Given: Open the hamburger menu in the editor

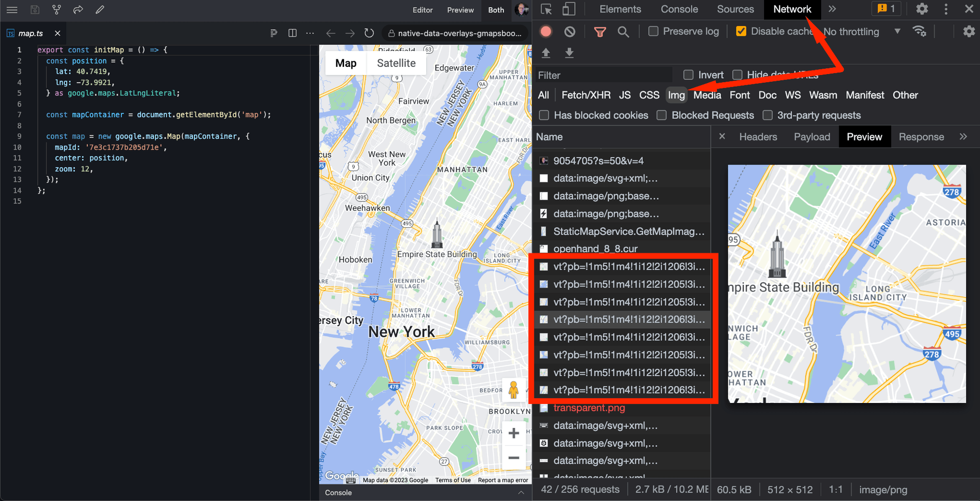Looking at the screenshot, I should pyautogui.click(x=12, y=10).
